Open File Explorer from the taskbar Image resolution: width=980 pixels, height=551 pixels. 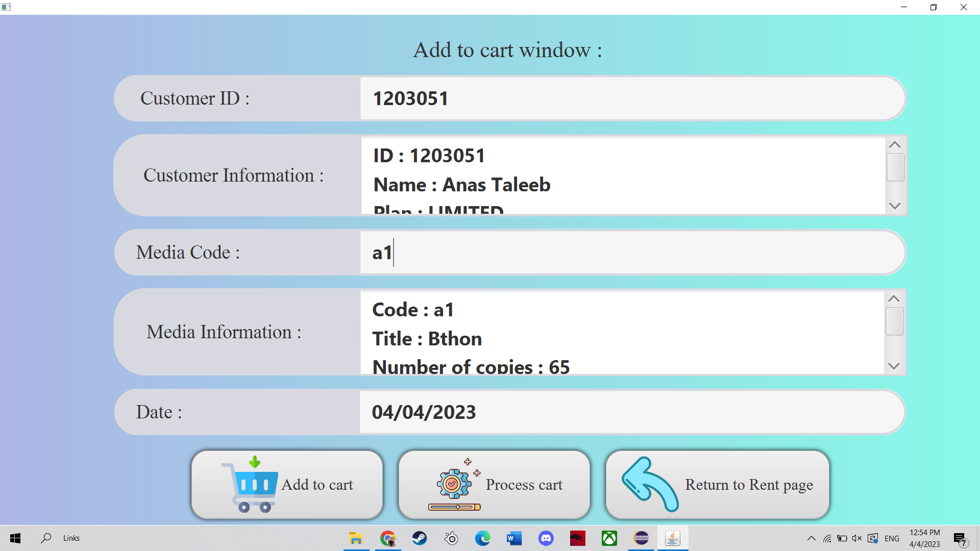(356, 538)
